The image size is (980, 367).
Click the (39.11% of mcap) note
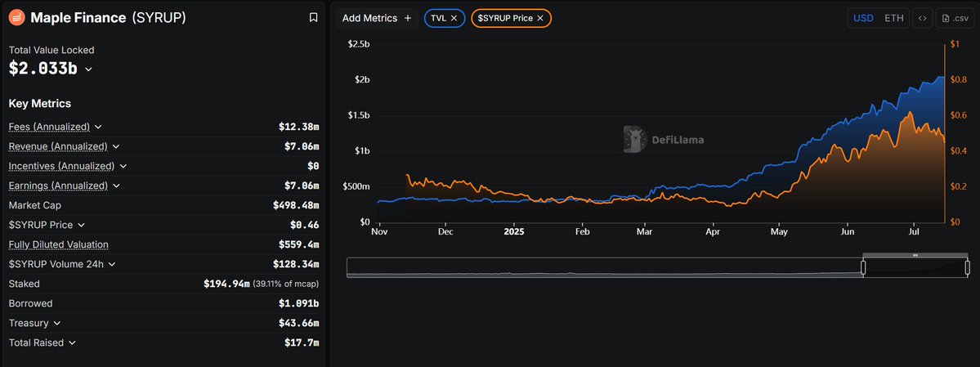coord(285,284)
